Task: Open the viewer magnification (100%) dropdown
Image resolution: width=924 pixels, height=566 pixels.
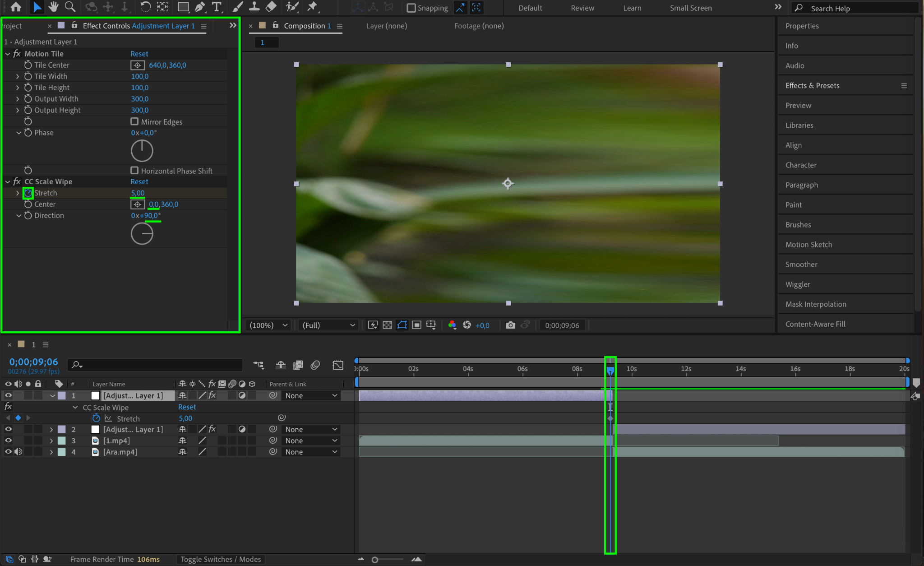Action: (x=269, y=325)
